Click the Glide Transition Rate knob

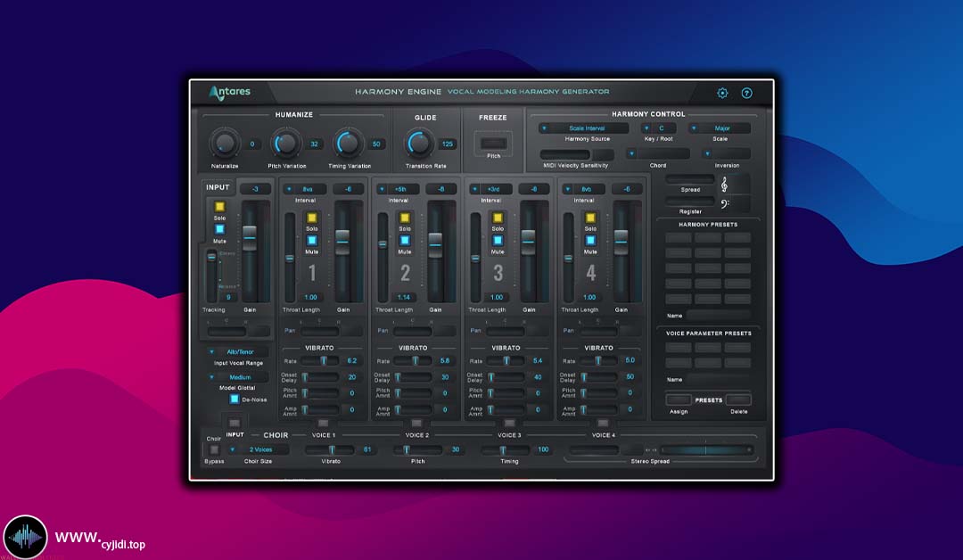pos(419,144)
